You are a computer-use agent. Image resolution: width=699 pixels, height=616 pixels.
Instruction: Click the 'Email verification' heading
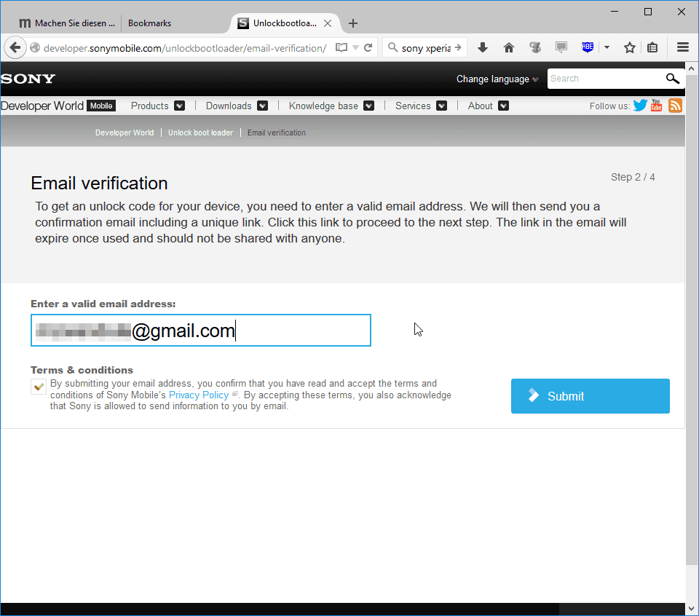[x=100, y=183]
